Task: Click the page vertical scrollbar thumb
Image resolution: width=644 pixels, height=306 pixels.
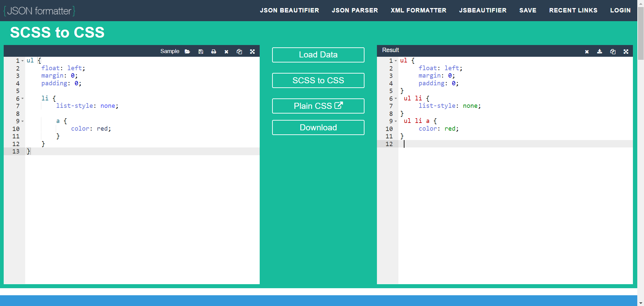Action: tap(641, 33)
